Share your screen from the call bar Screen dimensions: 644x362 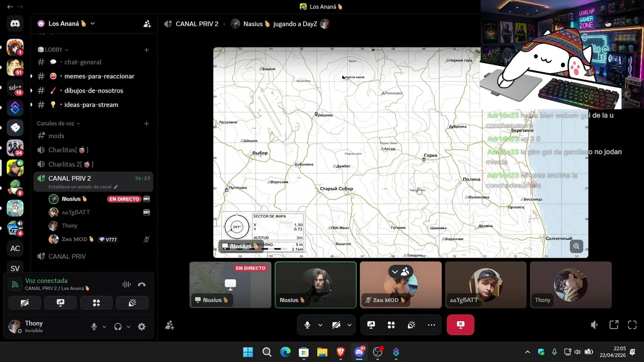(371, 325)
